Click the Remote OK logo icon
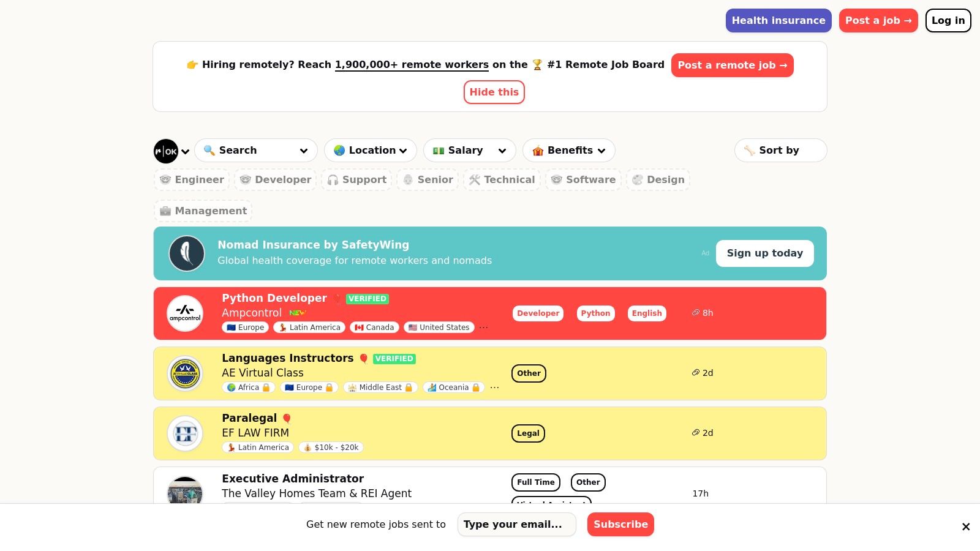This screenshot has height=551, width=980. tap(166, 151)
